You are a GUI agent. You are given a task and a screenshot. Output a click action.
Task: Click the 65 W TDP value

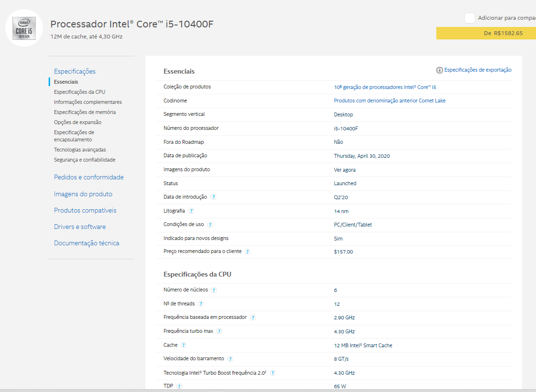tap(340, 386)
